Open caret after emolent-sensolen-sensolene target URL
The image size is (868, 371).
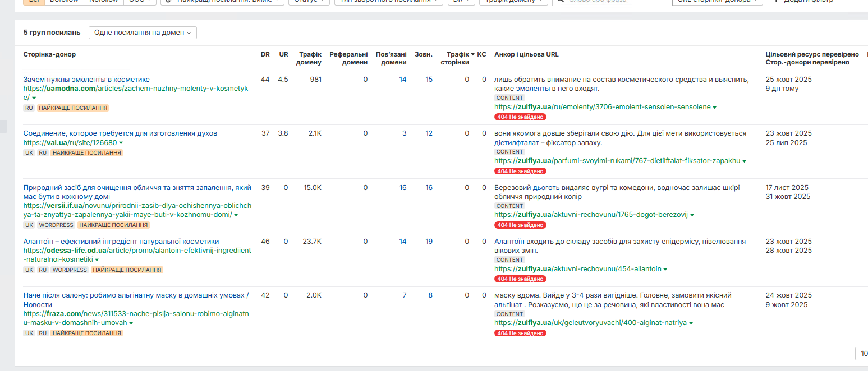715,107
